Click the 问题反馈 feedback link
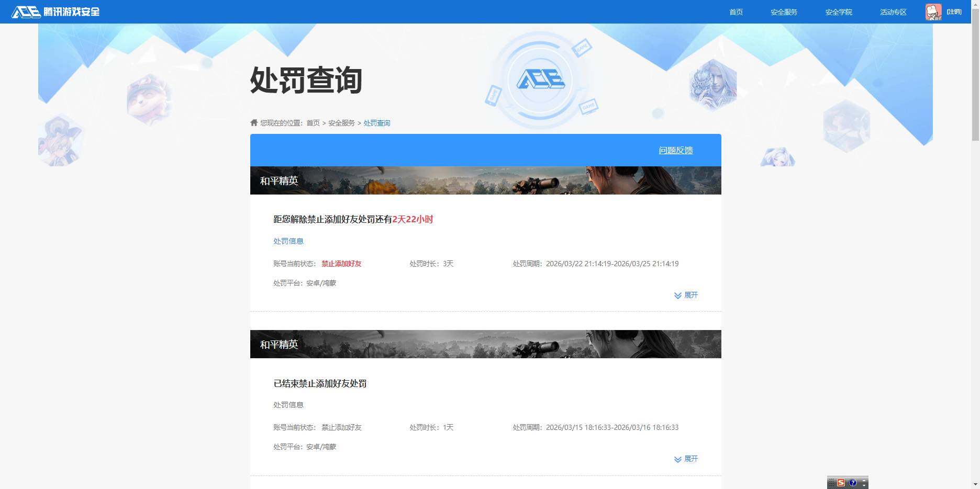This screenshot has height=489, width=980. [675, 150]
